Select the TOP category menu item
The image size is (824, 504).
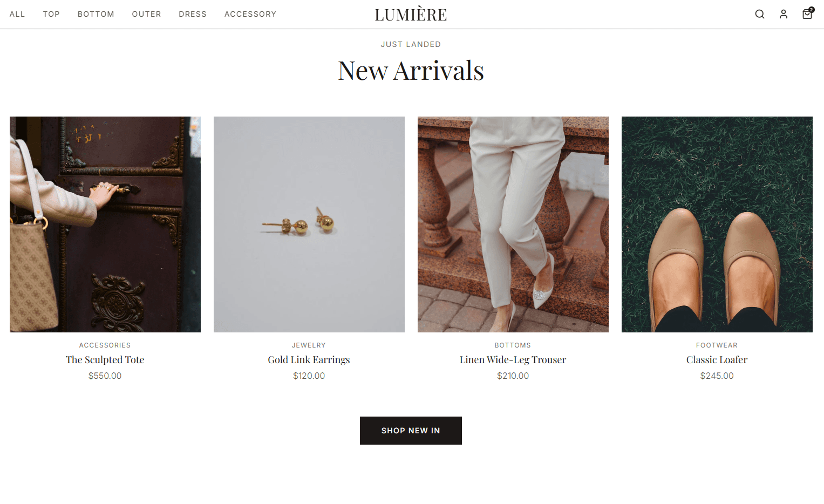point(51,14)
